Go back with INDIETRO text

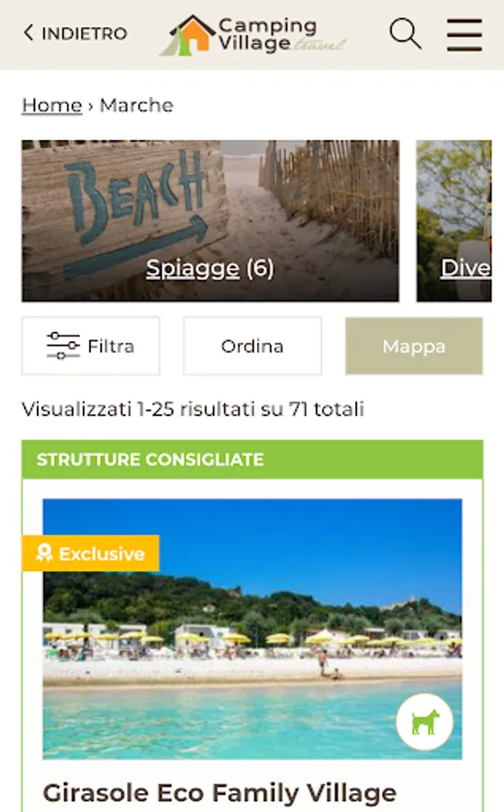click(x=85, y=33)
